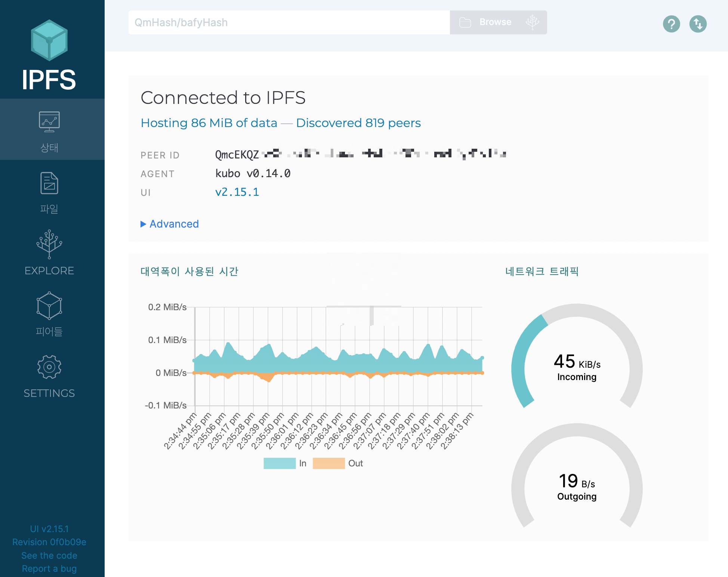
Task: Click the help question mark icon
Action: (x=671, y=24)
